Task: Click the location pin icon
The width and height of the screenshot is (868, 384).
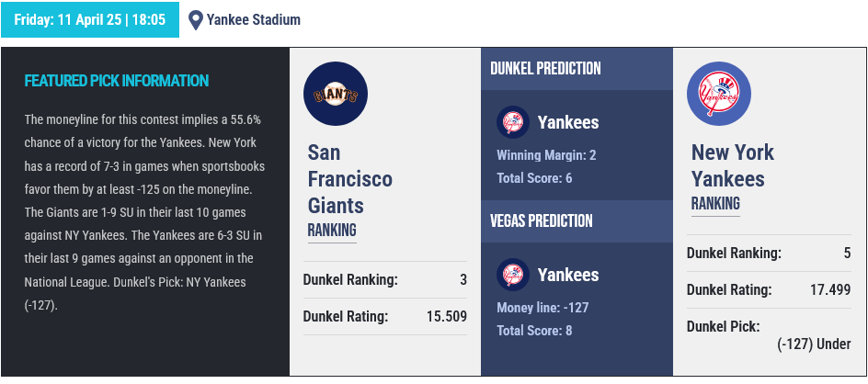Action: pyautogui.click(x=196, y=20)
